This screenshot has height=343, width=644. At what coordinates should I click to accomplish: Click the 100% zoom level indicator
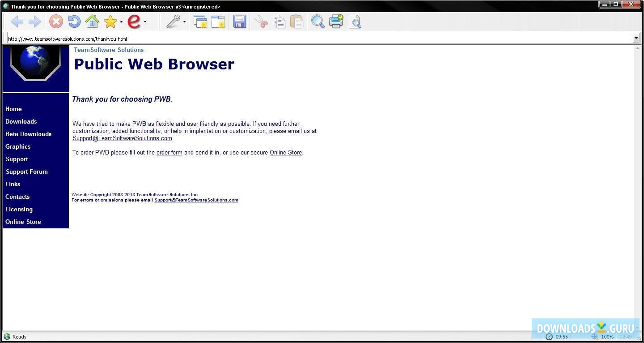click(606, 337)
